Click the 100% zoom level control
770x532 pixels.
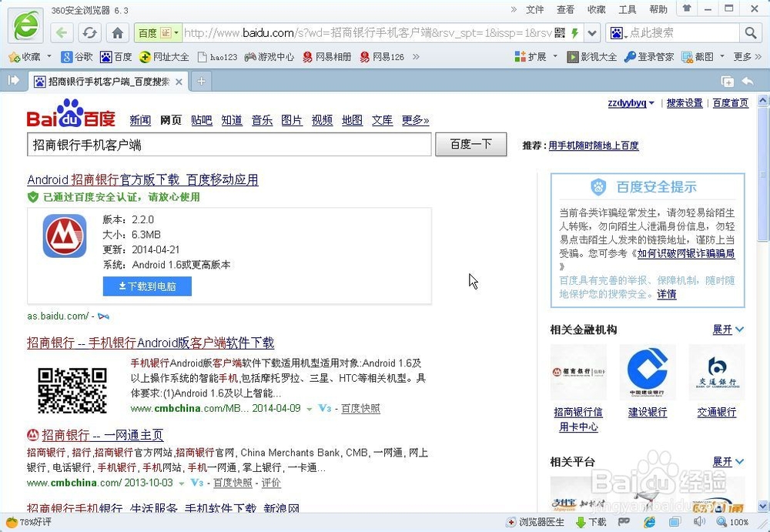click(733, 522)
